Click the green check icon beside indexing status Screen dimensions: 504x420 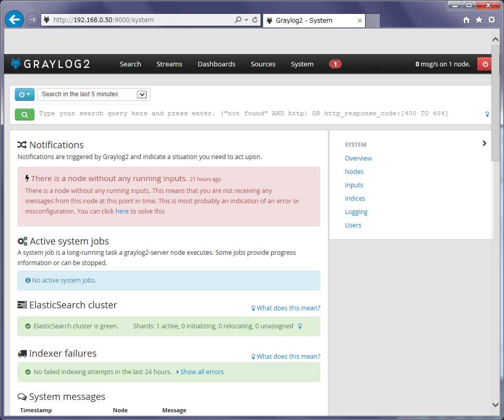coord(28,372)
